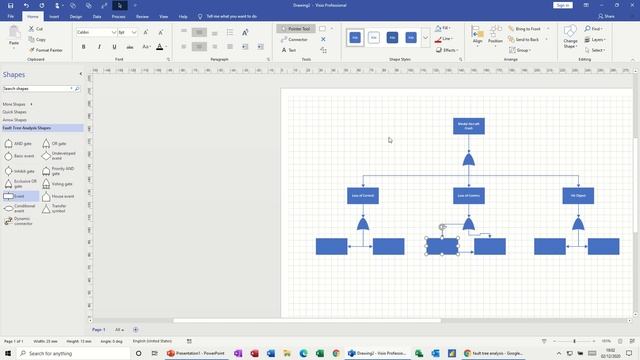This screenshot has width=640, height=360.
Task: Select the Basic event shape
Action: 19,156
